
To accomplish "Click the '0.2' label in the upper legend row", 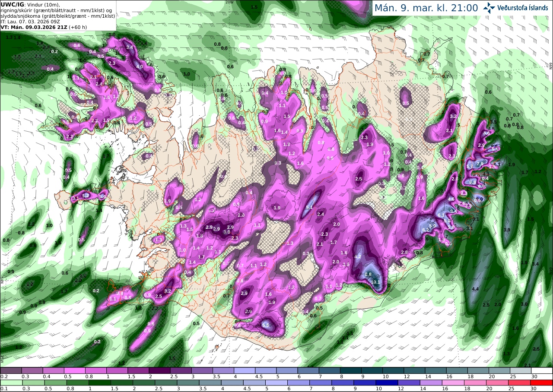I will click(3, 376).
